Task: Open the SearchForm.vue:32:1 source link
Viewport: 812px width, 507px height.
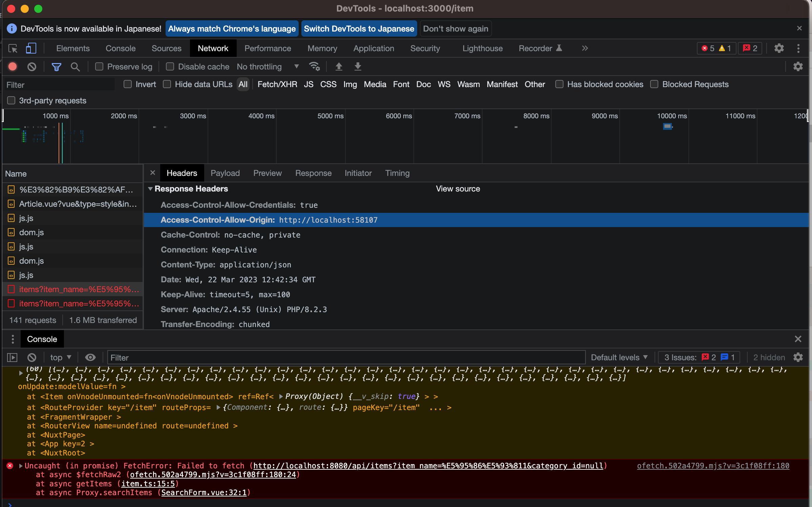Action: click(204, 492)
